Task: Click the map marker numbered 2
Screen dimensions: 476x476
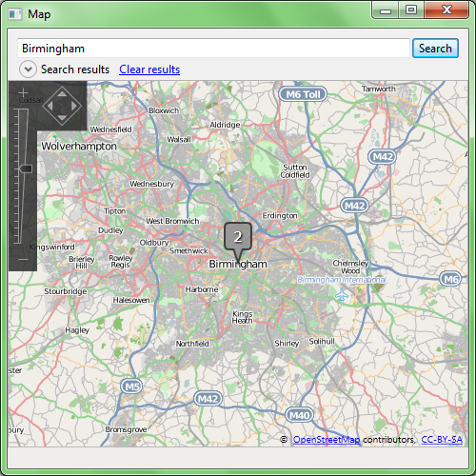Action: coord(238,237)
